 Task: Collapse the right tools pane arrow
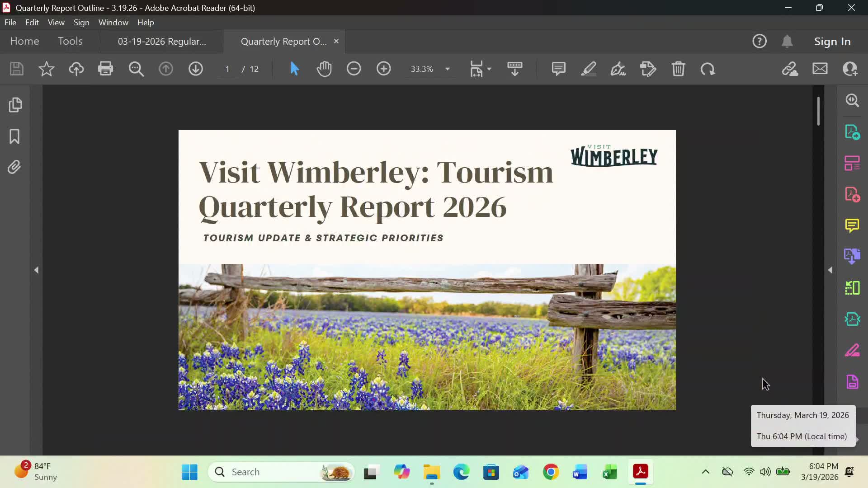(x=830, y=270)
